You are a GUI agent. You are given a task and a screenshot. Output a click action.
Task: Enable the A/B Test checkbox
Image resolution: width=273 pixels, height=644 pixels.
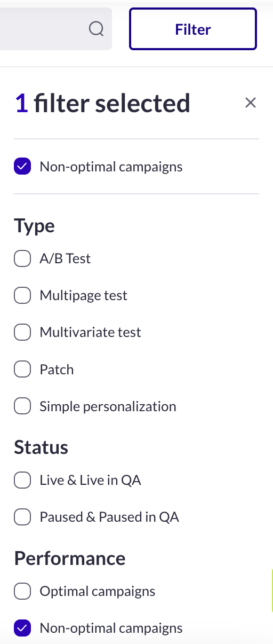coord(22,258)
